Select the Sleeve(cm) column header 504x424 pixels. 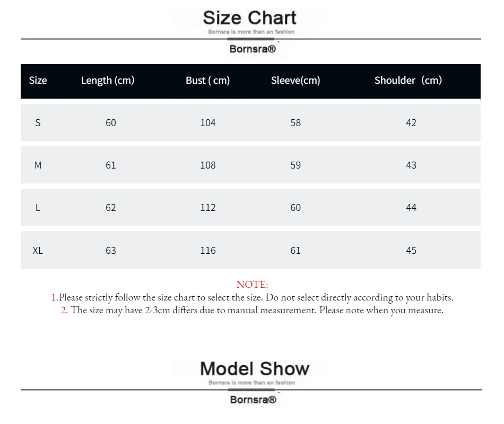pos(296,81)
